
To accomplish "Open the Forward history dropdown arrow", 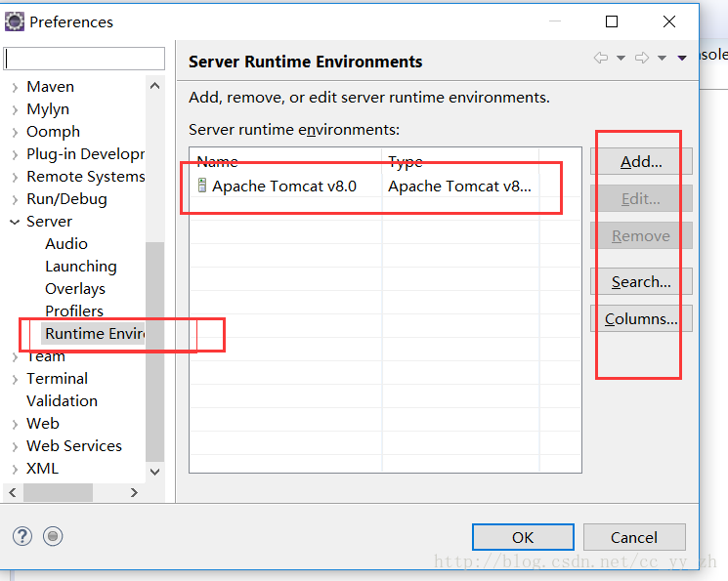I will 663,58.
